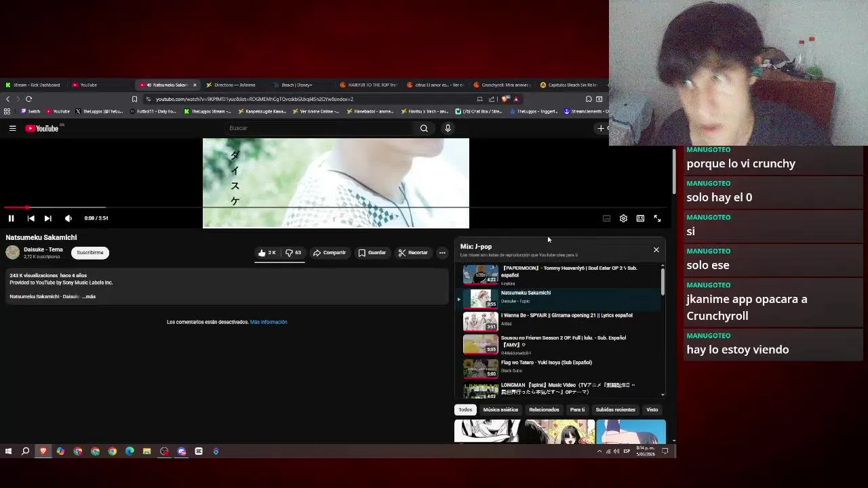The height and width of the screenshot is (488, 868).
Task: Open Windows notification center
Action: coord(665,451)
